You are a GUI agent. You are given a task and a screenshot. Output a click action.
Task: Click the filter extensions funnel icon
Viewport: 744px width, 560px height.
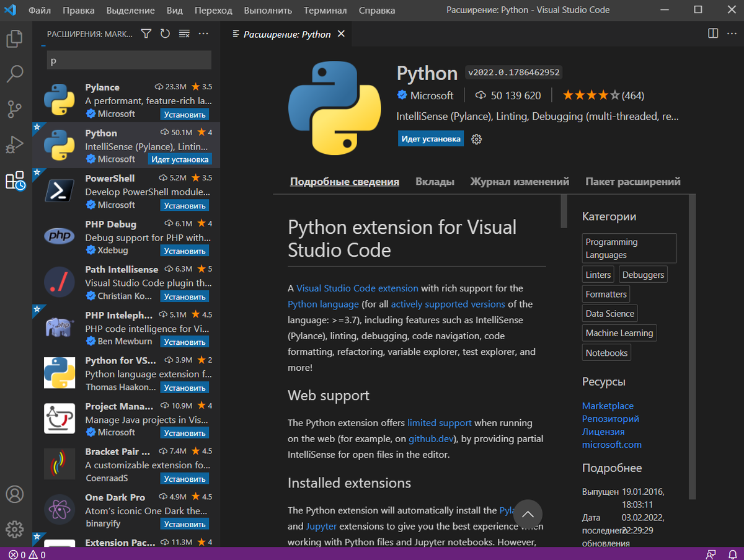(146, 34)
